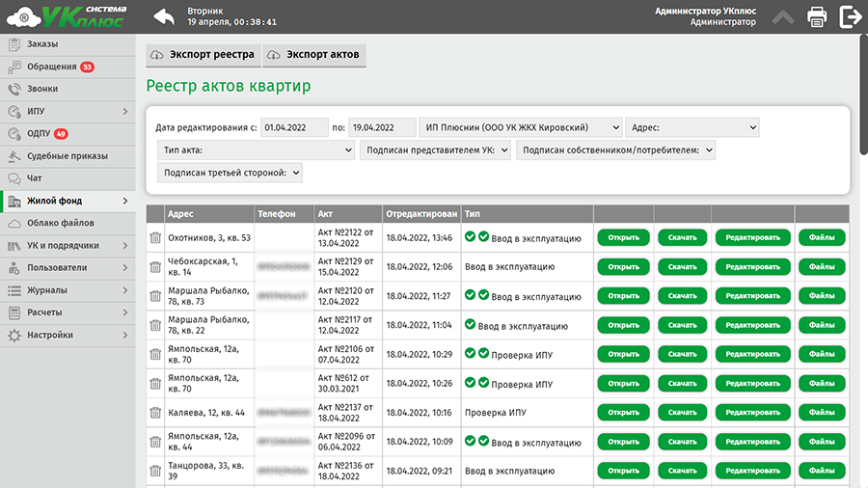Open Облако файлов in sidebar

(x=68, y=223)
